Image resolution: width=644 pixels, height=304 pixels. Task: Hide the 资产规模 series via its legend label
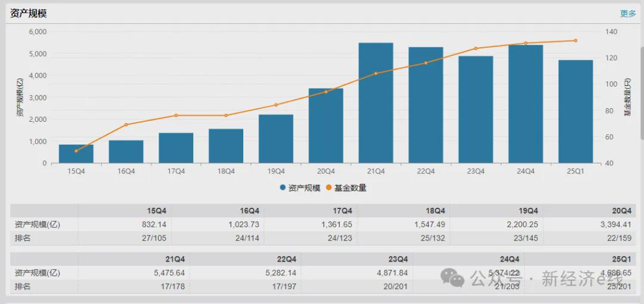point(304,188)
